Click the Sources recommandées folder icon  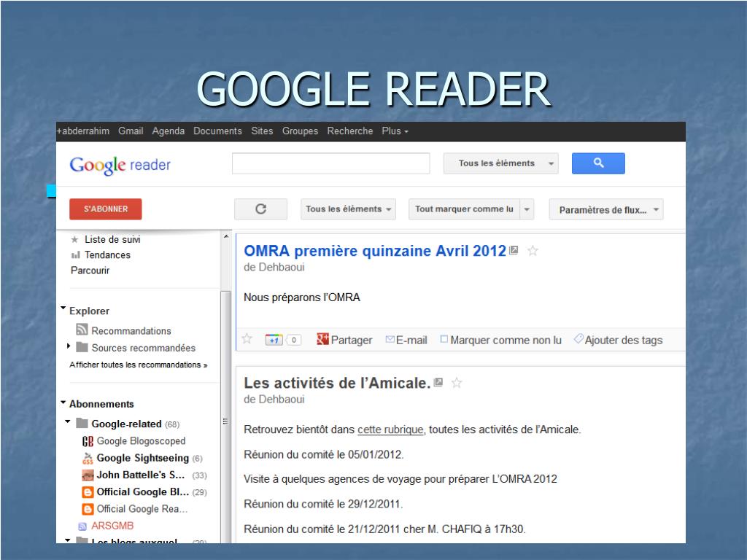[x=82, y=346]
